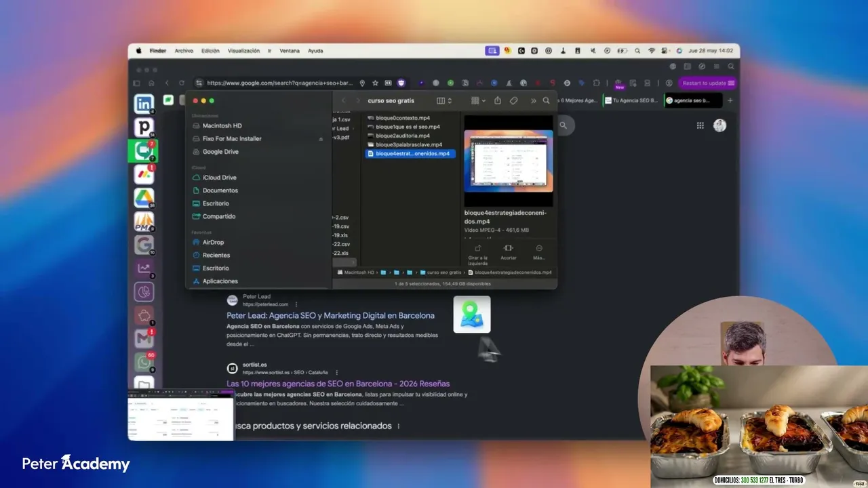Go back in the Finder window
The width and height of the screenshot is (868, 488).
click(x=343, y=100)
